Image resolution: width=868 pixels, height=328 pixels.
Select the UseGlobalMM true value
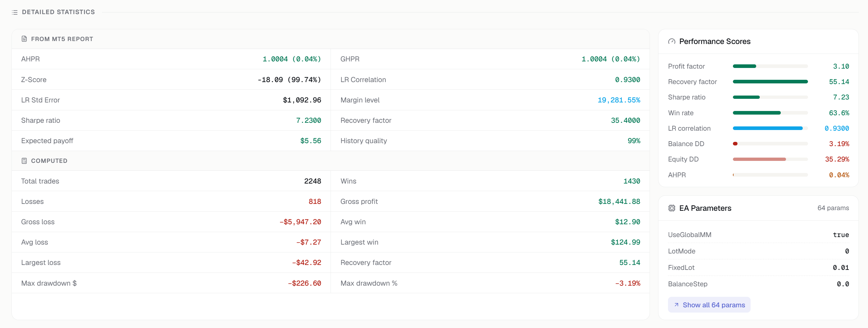click(841, 235)
